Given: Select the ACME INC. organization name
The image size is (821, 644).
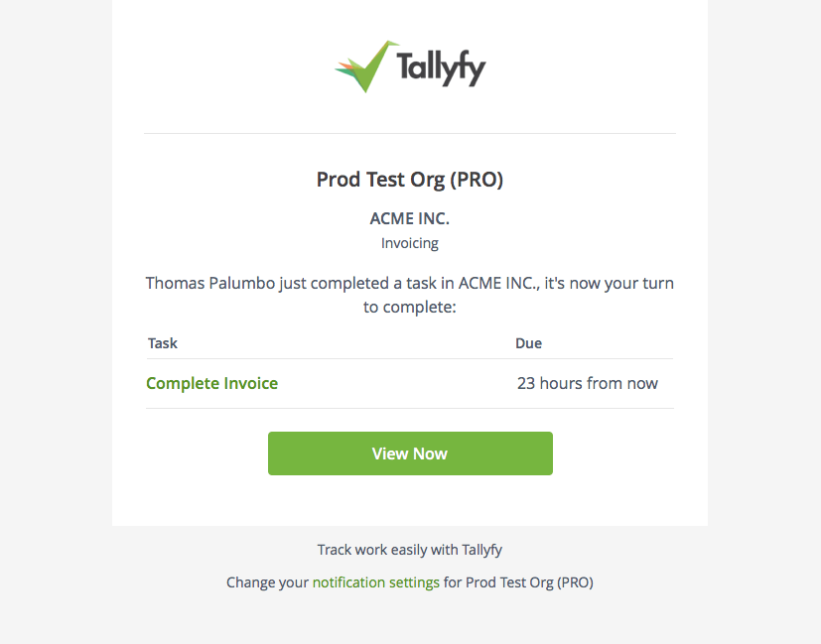Looking at the screenshot, I should coord(409,217).
